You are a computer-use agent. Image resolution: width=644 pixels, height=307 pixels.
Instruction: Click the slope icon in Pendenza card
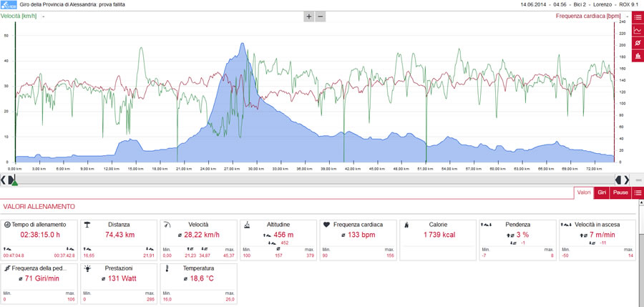[x=487, y=225]
